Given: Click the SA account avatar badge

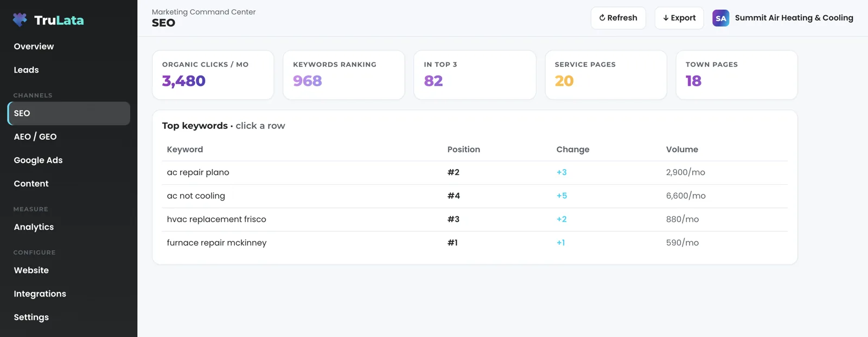Looking at the screenshot, I should 720,18.
